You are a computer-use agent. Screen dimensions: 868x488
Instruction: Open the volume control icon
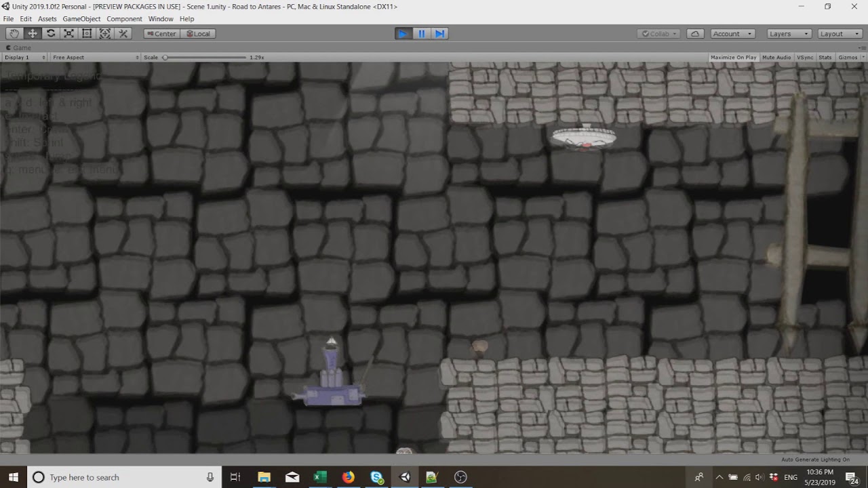coord(759,477)
